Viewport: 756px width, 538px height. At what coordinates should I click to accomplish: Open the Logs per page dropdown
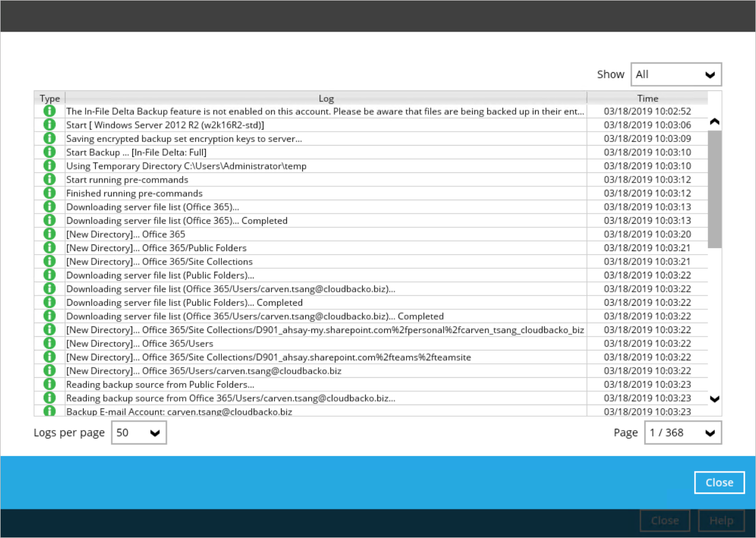139,432
